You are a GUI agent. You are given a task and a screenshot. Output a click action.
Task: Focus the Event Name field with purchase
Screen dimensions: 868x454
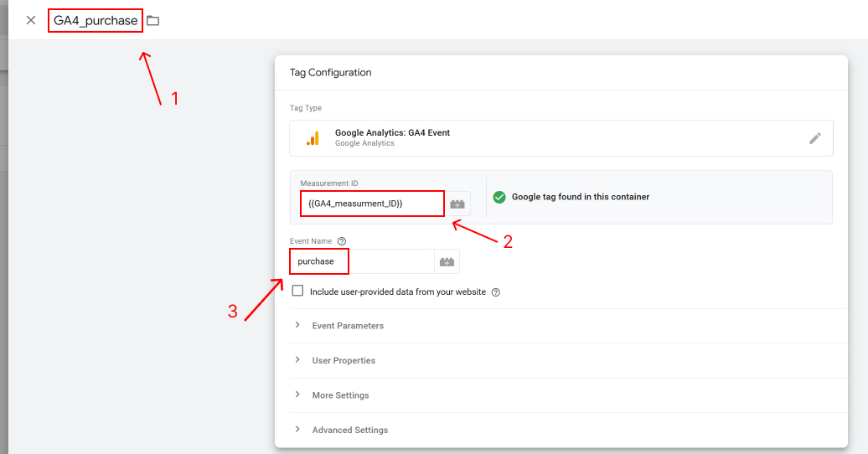click(x=361, y=261)
